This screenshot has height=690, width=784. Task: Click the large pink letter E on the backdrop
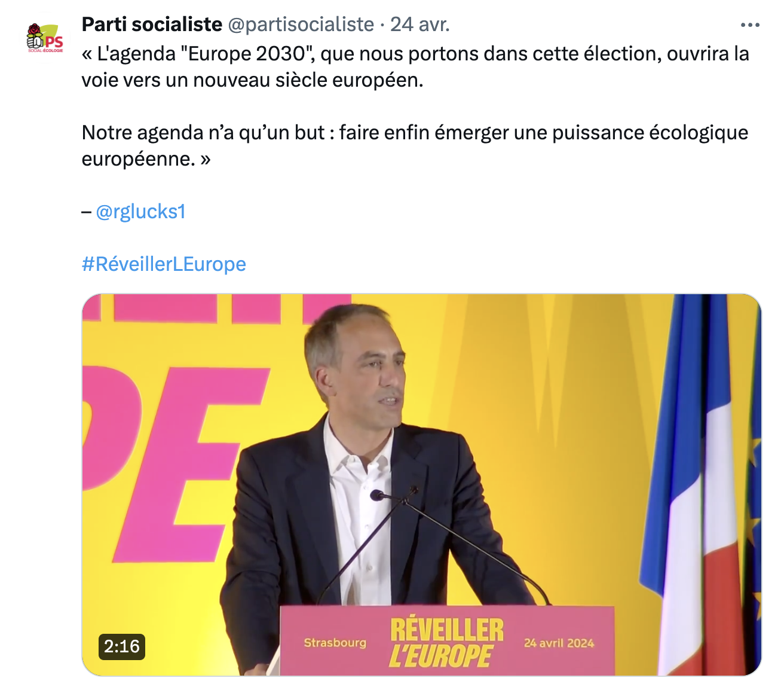tap(179, 466)
